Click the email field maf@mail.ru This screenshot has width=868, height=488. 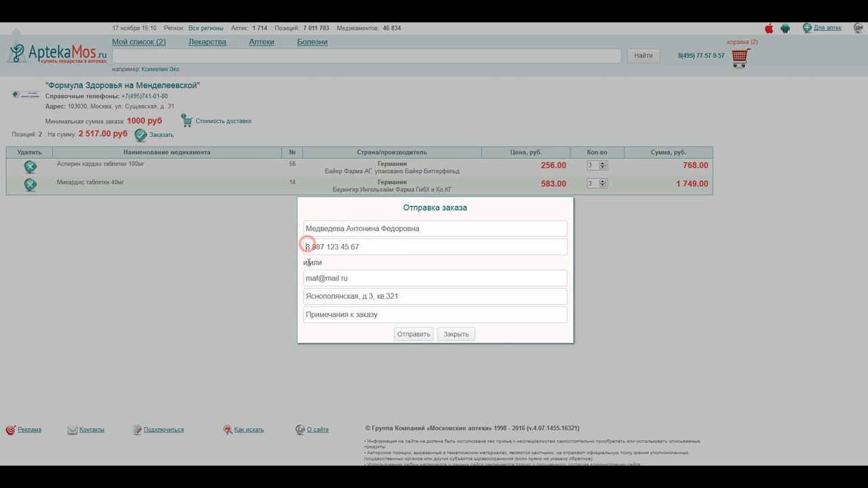(x=435, y=278)
